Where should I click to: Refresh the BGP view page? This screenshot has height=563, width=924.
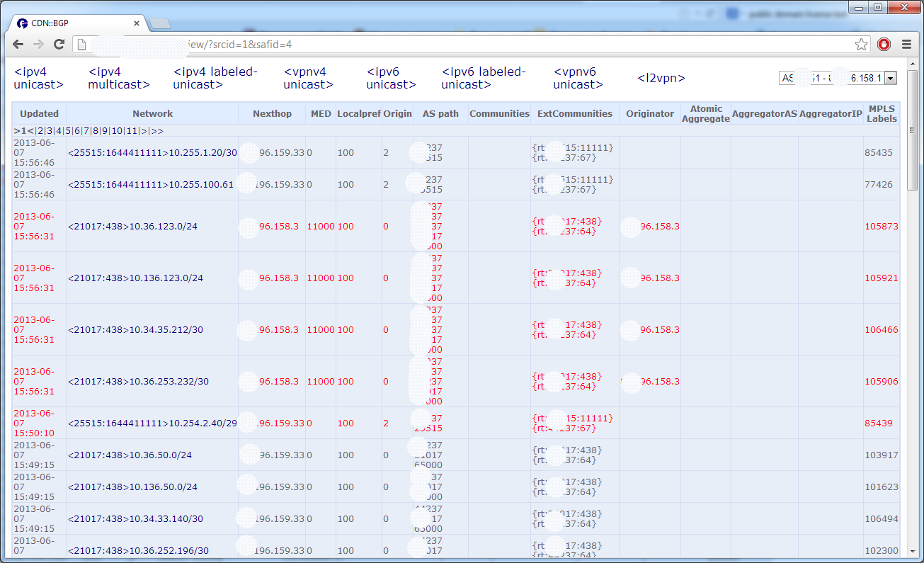pyautogui.click(x=59, y=44)
